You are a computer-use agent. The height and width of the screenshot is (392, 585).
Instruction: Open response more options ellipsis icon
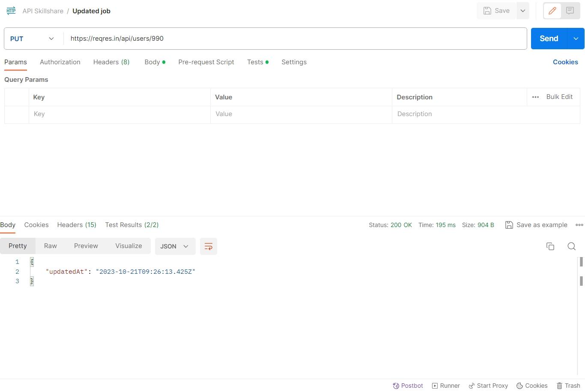(579, 225)
